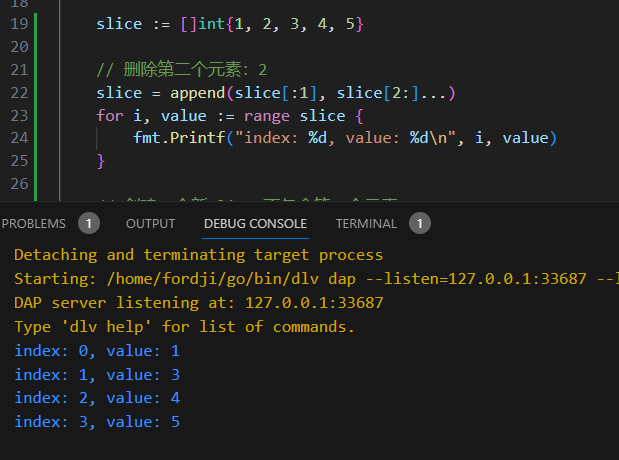Image resolution: width=619 pixels, height=460 pixels.
Task: Select line 22 via its line number
Action: coord(18,93)
